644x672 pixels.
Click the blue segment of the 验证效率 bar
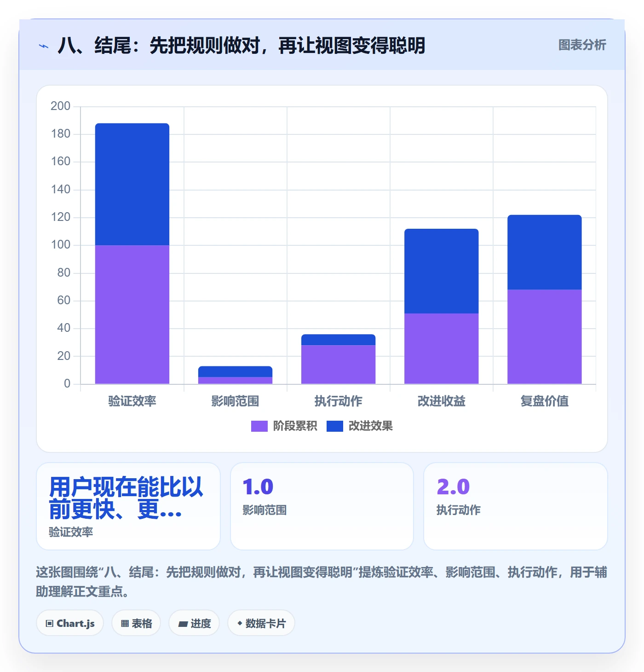[x=132, y=184]
